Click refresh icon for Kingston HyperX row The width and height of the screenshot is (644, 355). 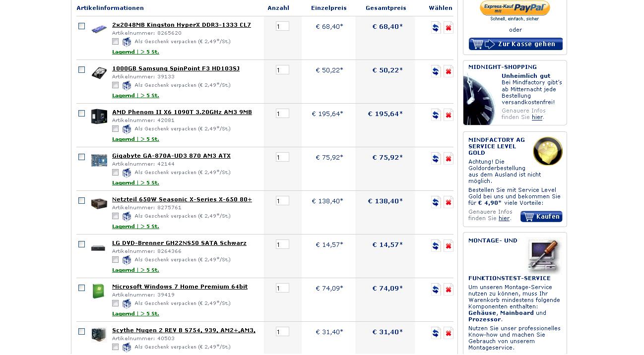436,28
